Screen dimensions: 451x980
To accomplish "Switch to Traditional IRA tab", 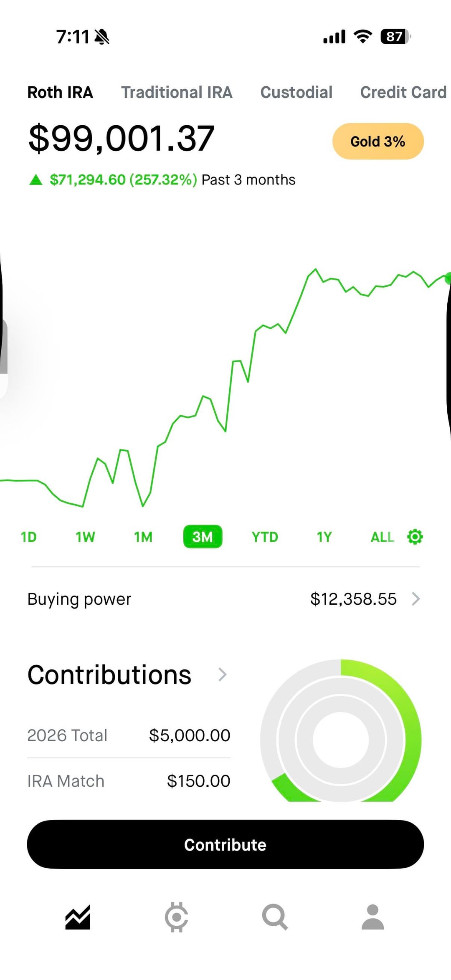I will (x=177, y=92).
